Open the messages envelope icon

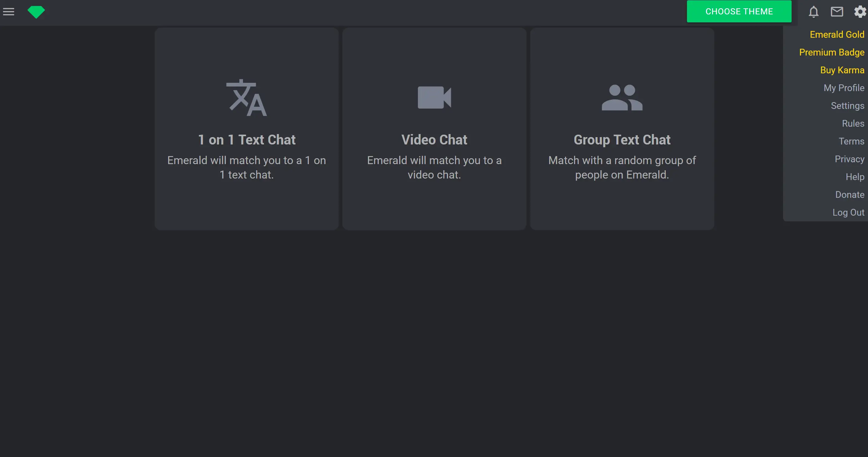(x=837, y=12)
